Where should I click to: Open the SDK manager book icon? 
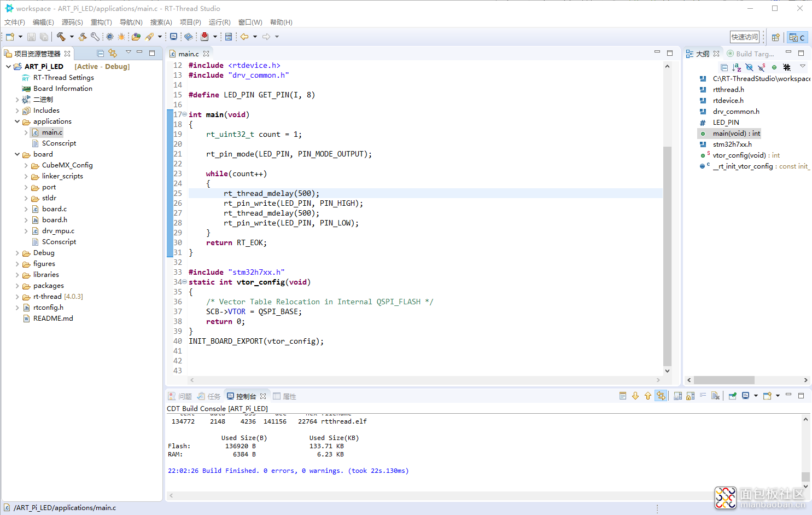(x=189, y=37)
